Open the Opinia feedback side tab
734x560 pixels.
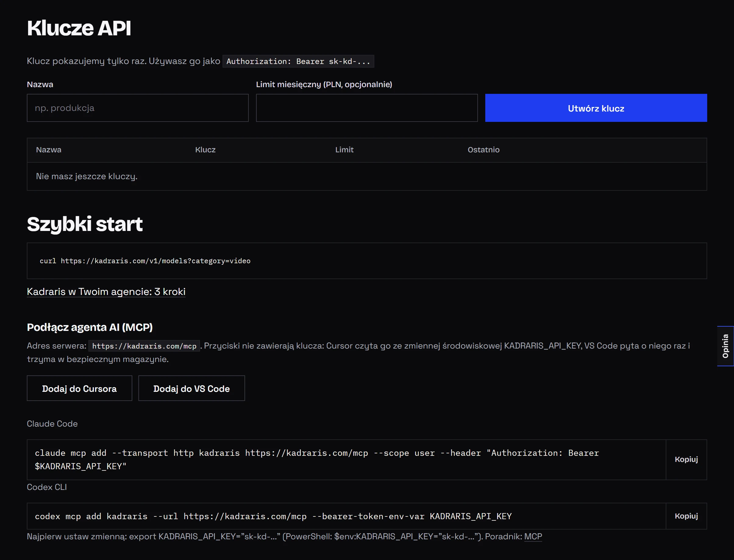coord(725,346)
